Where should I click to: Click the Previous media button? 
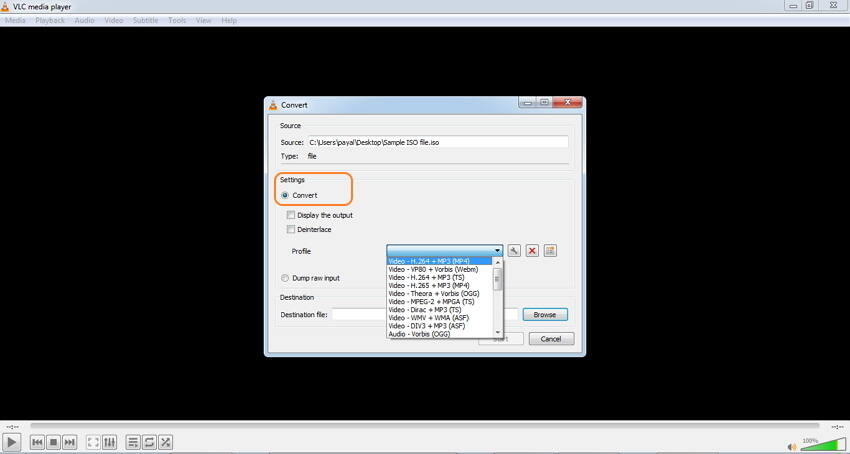pyautogui.click(x=37, y=443)
